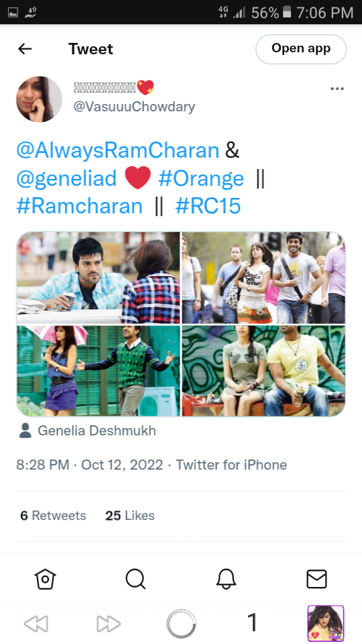This screenshot has height=644, width=362.
Task: View the 25 Likes list
Action: 129,515
